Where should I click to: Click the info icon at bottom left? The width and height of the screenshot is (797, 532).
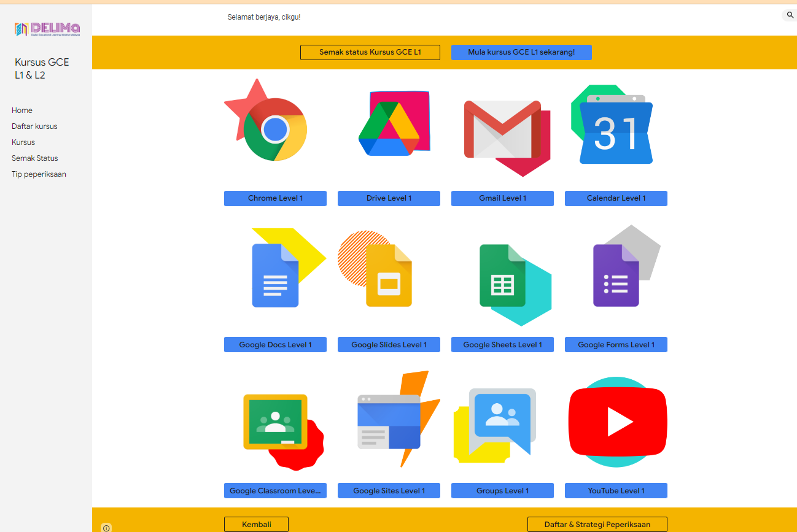point(106,528)
